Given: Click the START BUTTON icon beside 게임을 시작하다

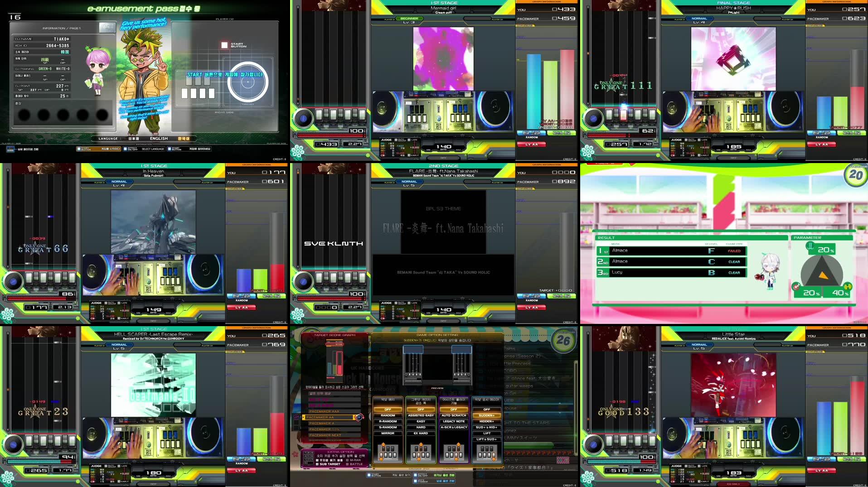Looking at the screenshot, I should 79,148.
